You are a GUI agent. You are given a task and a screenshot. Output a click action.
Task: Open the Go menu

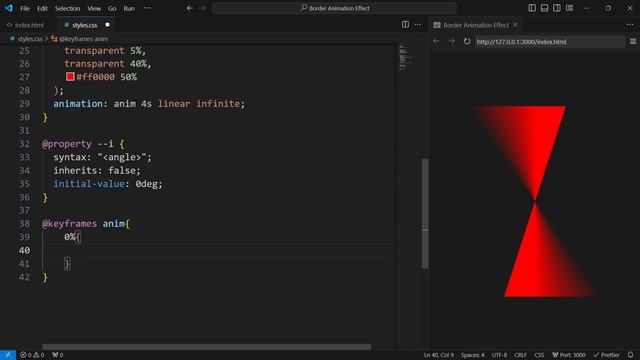point(112,8)
